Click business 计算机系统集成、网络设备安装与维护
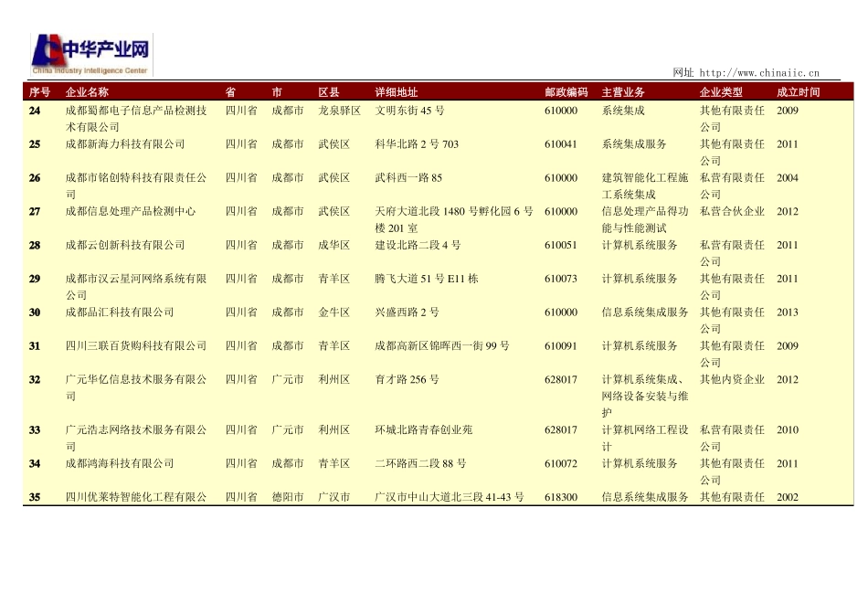Image resolution: width=868 pixels, height=614 pixels. click(x=645, y=396)
